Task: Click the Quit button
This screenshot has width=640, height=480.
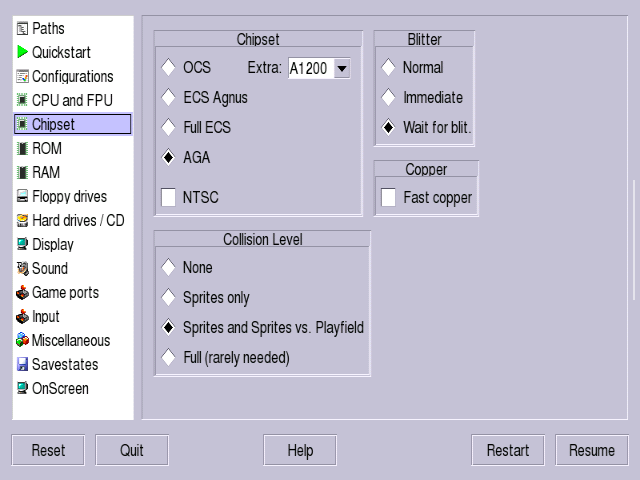Action: click(x=132, y=450)
